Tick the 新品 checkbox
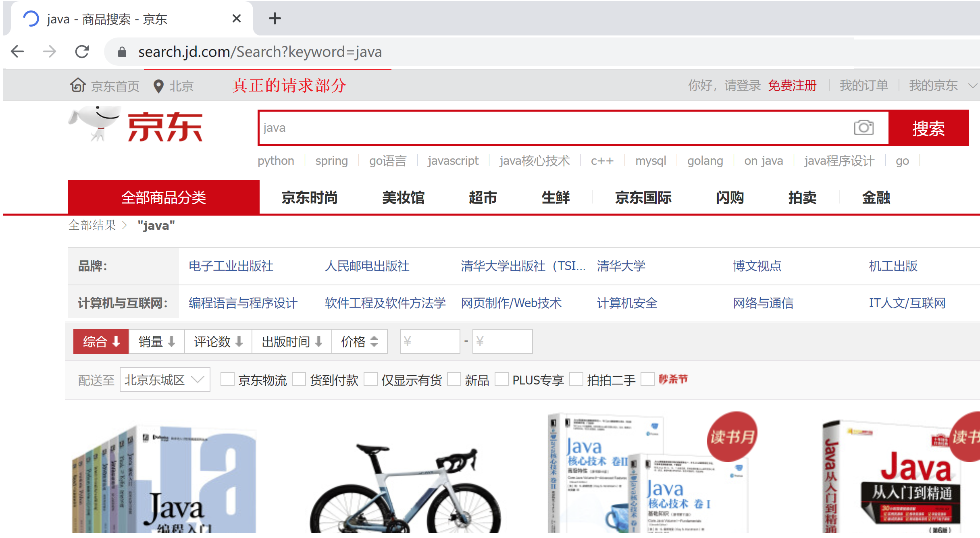The image size is (980, 538). (x=454, y=379)
